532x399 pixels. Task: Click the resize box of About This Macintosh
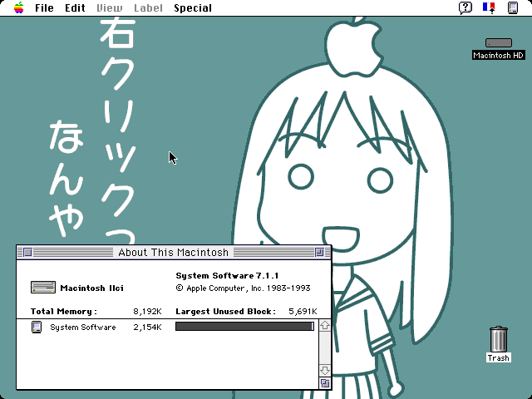[325, 383]
